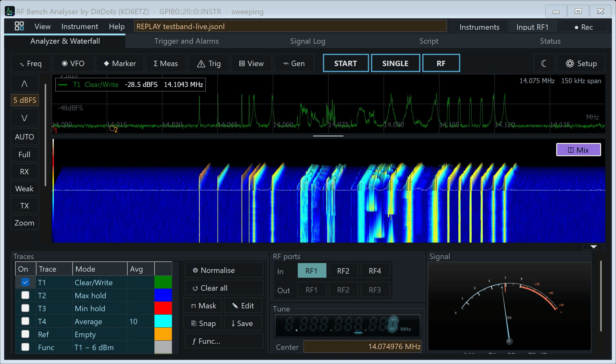Click the green T1 color swatch
Viewport: 616px width, 364px height.
163,282
